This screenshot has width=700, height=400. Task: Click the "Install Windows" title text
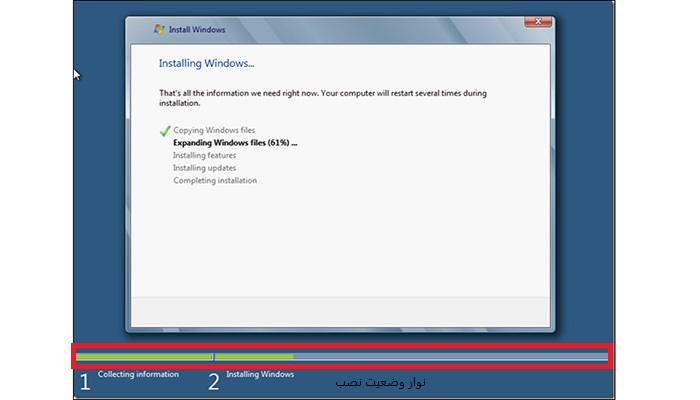195,32
